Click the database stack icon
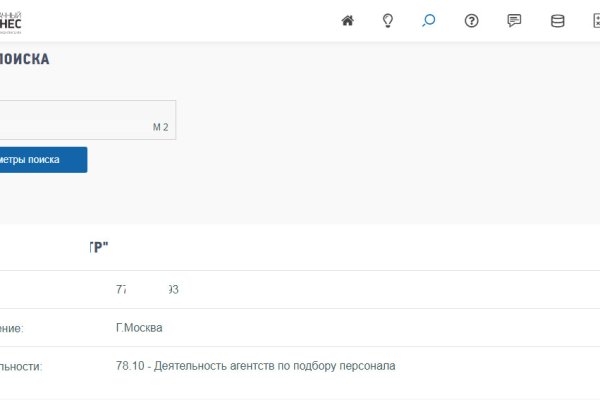600x400 pixels. [557, 21]
